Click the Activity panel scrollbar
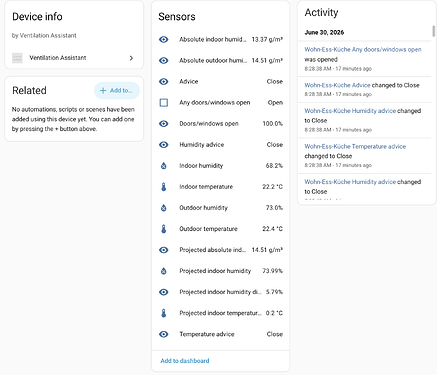Viewport: 437px width, 375px height. click(x=433, y=32)
